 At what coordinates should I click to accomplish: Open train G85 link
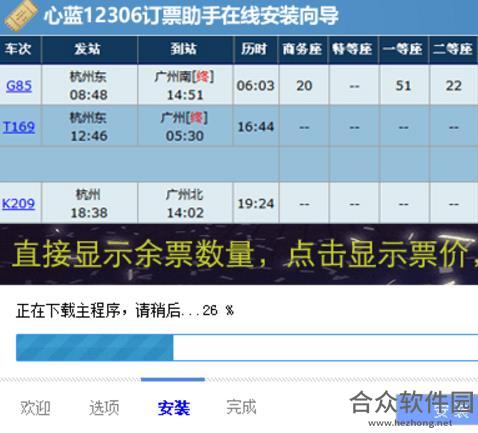click(x=19, y=86)
